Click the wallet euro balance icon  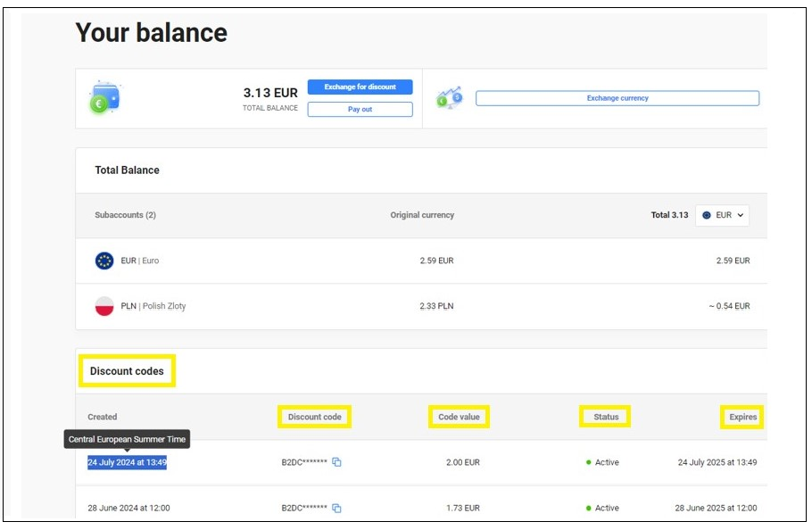pos(104,98)
